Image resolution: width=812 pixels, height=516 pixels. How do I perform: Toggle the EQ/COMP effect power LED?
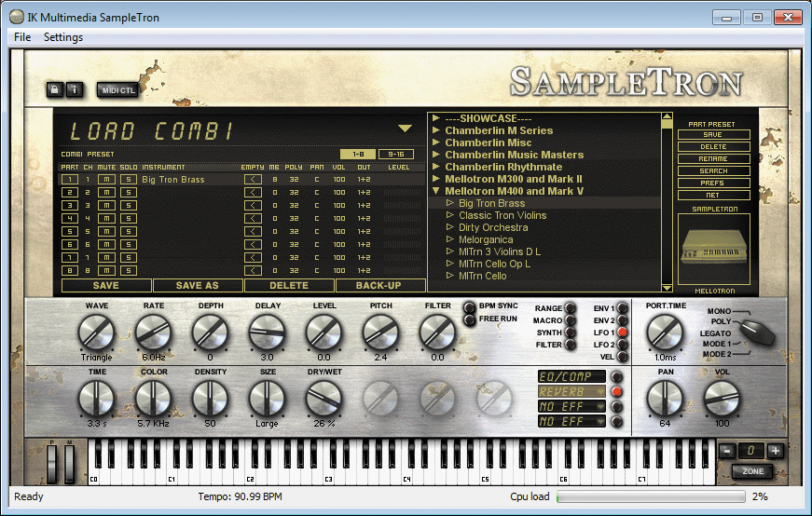617,377
